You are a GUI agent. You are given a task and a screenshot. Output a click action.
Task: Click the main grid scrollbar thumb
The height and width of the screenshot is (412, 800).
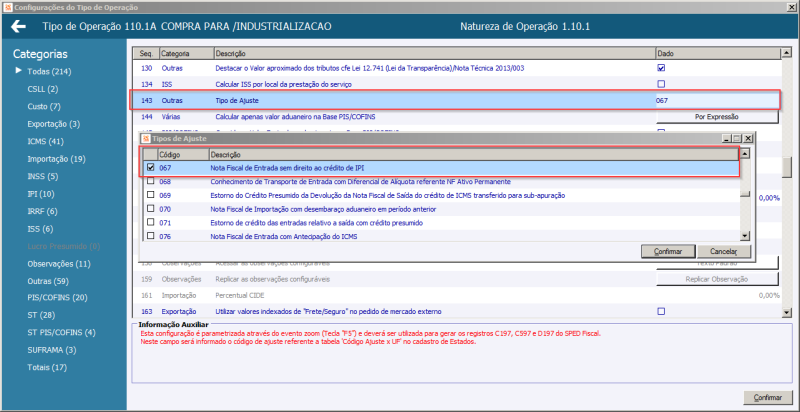786,167
